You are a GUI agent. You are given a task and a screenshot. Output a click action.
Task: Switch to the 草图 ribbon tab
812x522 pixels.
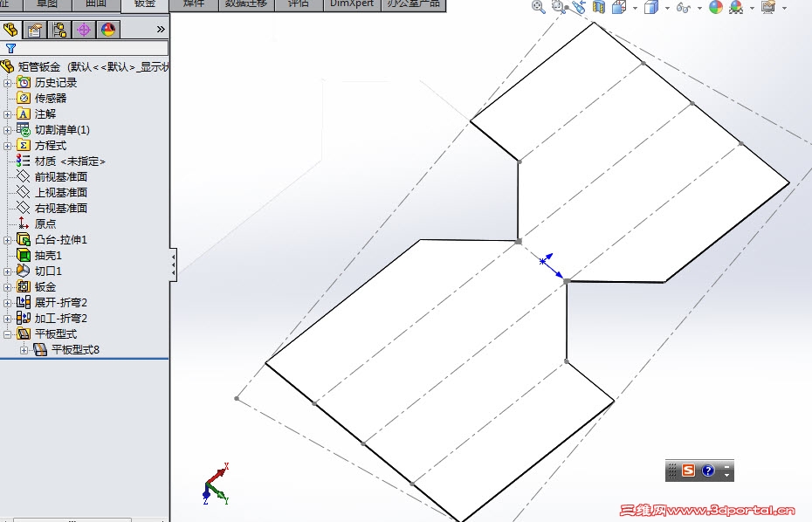pos(47,4)
